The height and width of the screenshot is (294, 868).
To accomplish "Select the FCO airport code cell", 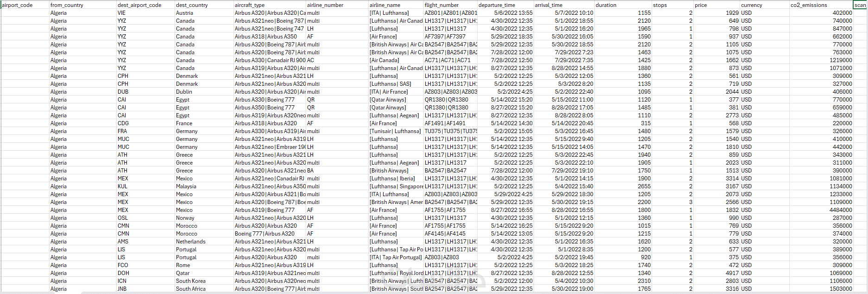I will point(145,265).
